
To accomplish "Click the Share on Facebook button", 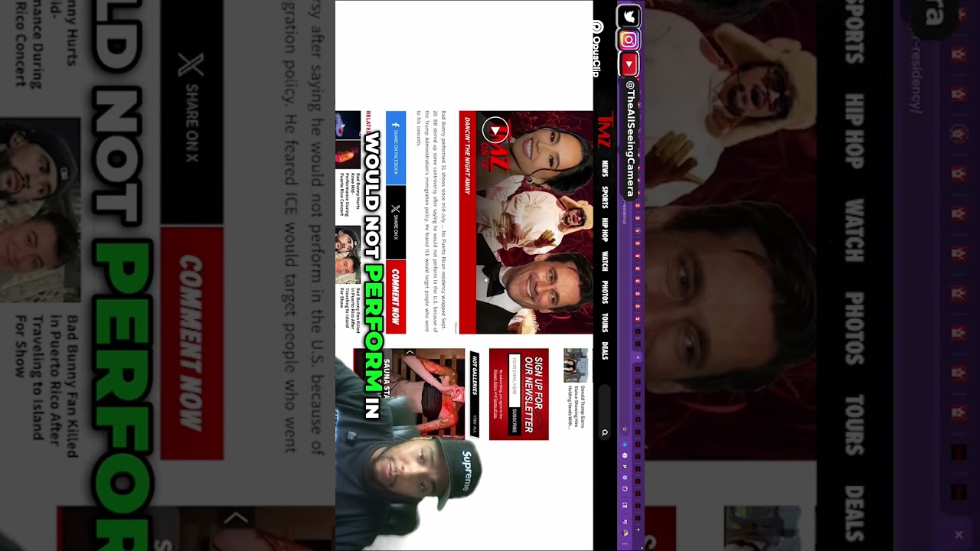I will pos(395,148).
